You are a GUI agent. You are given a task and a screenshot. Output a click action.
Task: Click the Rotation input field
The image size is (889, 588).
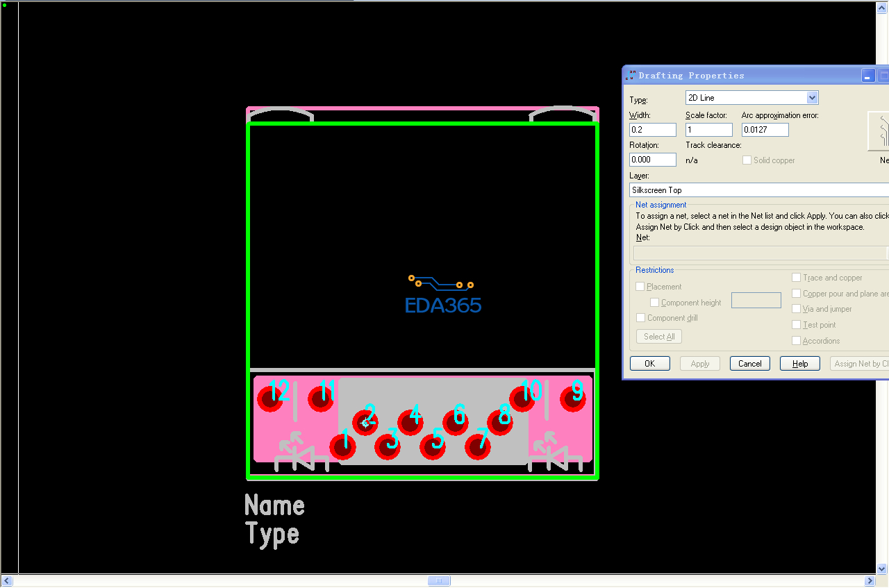653,160
